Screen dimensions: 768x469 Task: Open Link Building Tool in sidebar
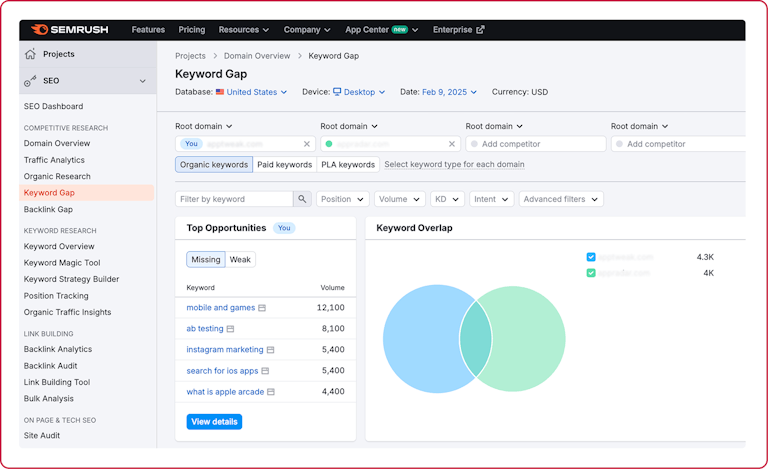(57, 382)
